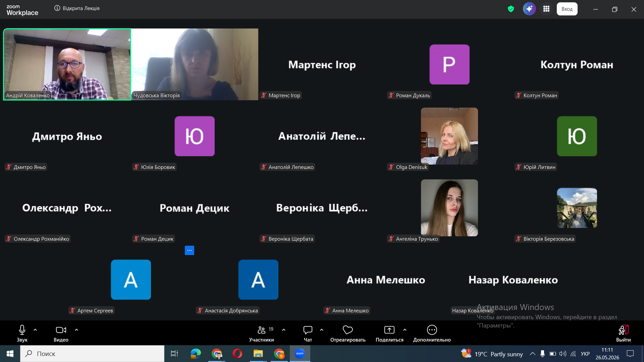The height and width of the screenshot is (362, 644).
Task: Click muted mic icon beside Мартенс Ігор label
Action: point(264,96)
